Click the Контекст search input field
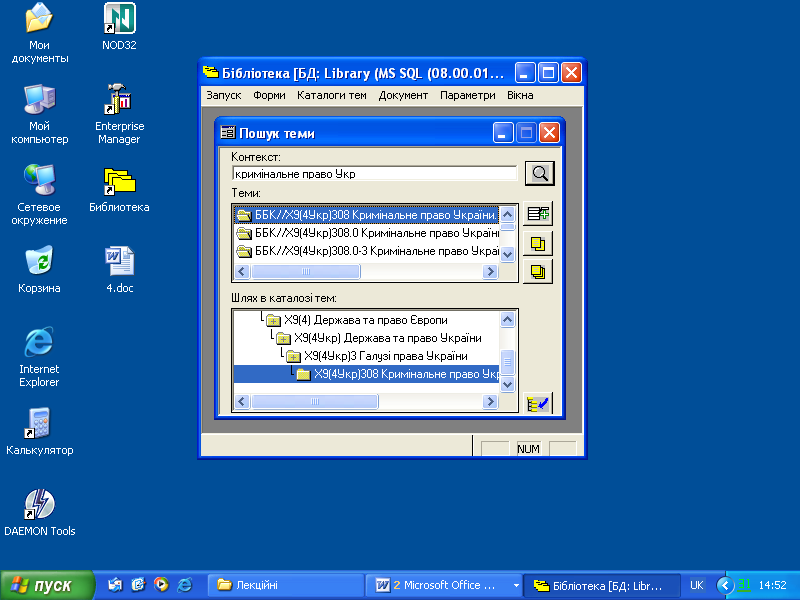The image size is (800, 600). click(374, 173)
